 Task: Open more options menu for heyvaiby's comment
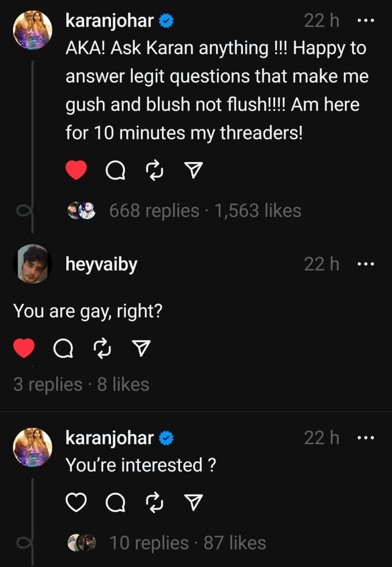pos(366,264)
